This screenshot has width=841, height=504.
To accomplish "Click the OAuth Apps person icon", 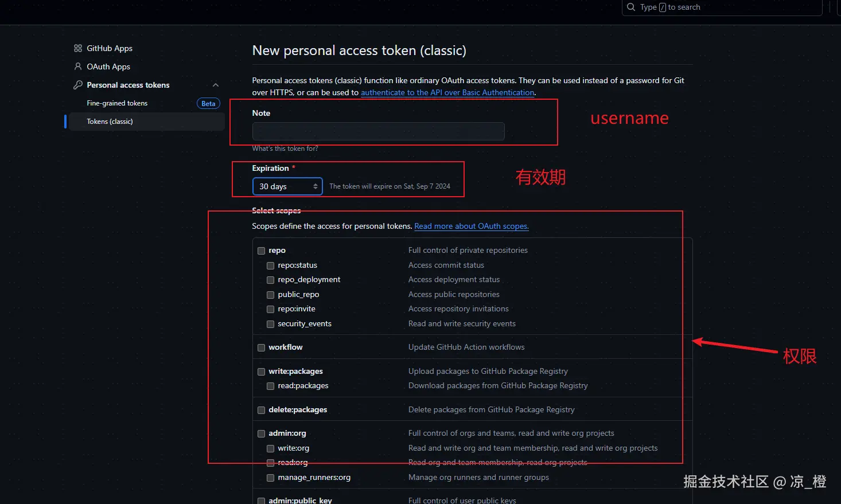I will (x=78, y=67).
